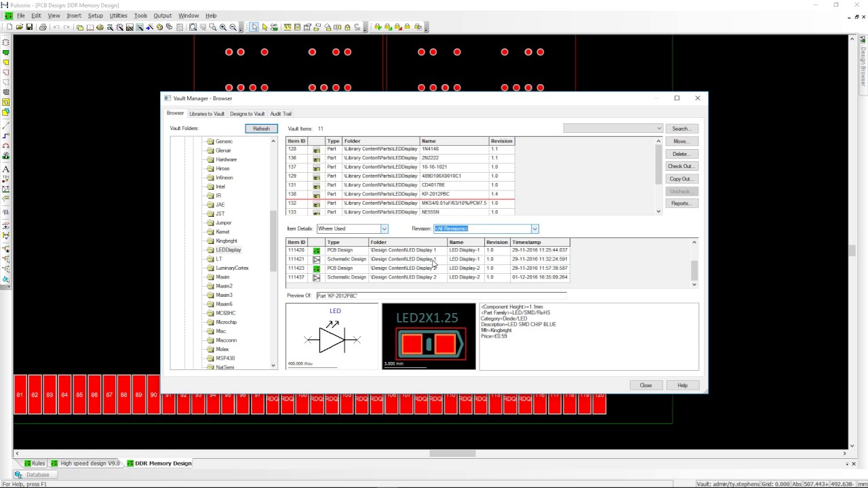This screenshot has width=868, height=488.
Task: Click the Close button in Vault Manager
Action: point(646,386)
